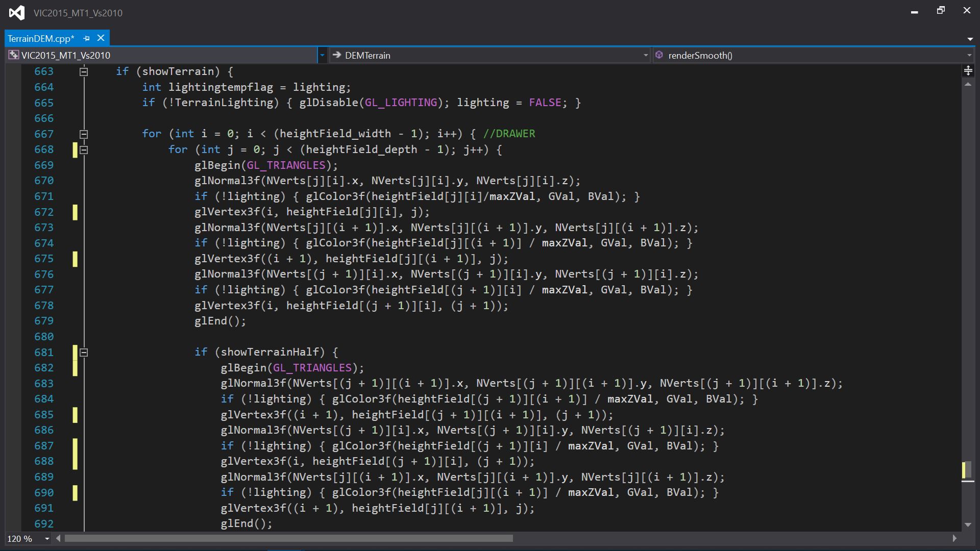
Task: Click the vertical scrollbar up arrow
Action: coord(968,84)
